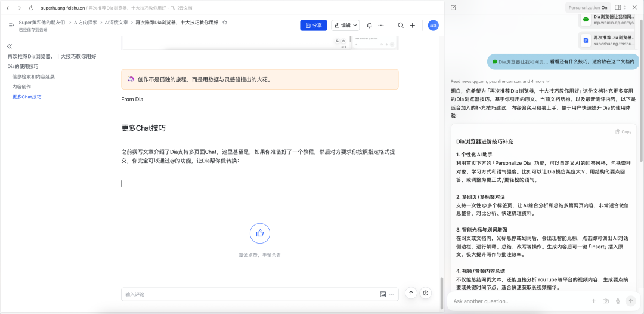Send the question with the arrow button

coord(630,301)
